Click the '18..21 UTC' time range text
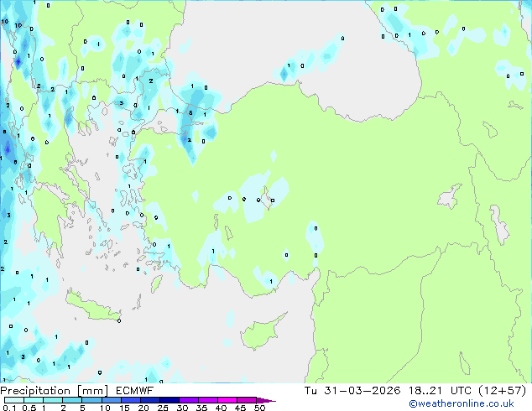532x411 pixels. point(441,391)
